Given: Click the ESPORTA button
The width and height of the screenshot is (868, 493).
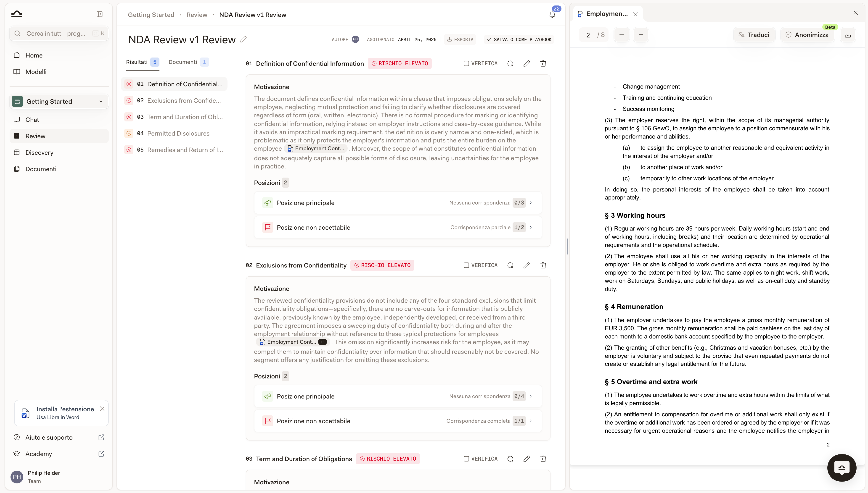Looking at the screenshot, I should [x=460, y=40].
